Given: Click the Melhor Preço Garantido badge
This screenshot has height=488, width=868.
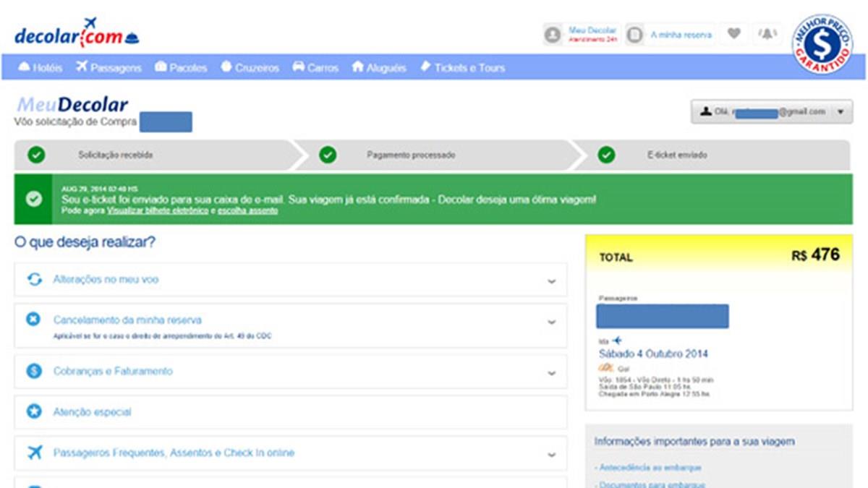Looking at the screenshot, I should tap(822, 43).
